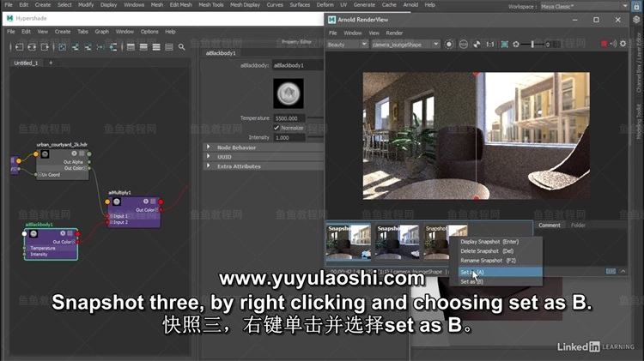Toggle solo icon on urban_courtyard_2k.hdr node
Image resolution: width=644 pixels, height=361 pixels.
point(75,153)
